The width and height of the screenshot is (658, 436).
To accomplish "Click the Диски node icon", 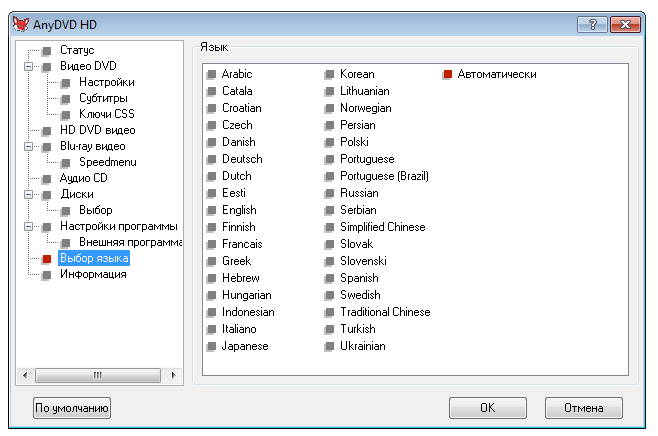I will [x=47, y=195].
